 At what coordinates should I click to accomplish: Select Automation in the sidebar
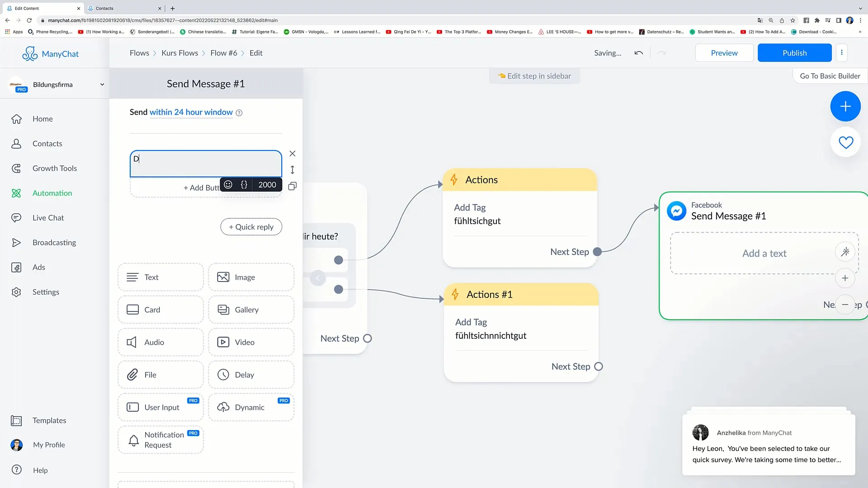52,193
